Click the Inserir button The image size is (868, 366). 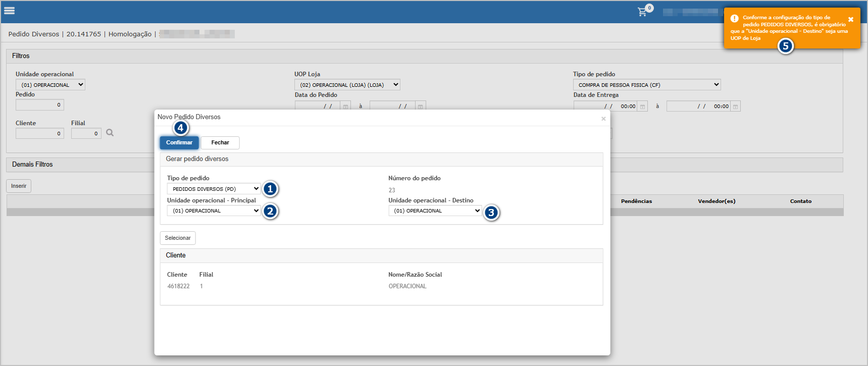pyautogui.click(x=19, y=186)
